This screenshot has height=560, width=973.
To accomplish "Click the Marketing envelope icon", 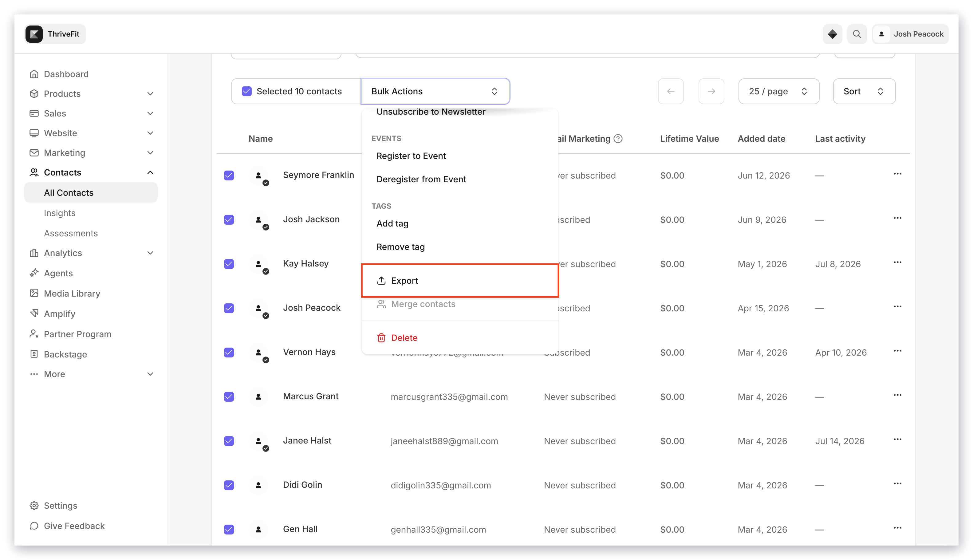I will point(34,152).
